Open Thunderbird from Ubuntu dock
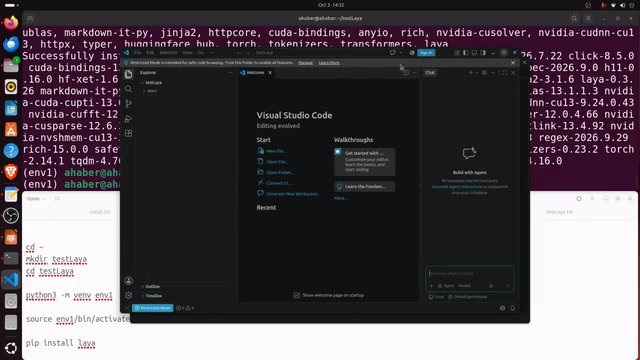 11,44
